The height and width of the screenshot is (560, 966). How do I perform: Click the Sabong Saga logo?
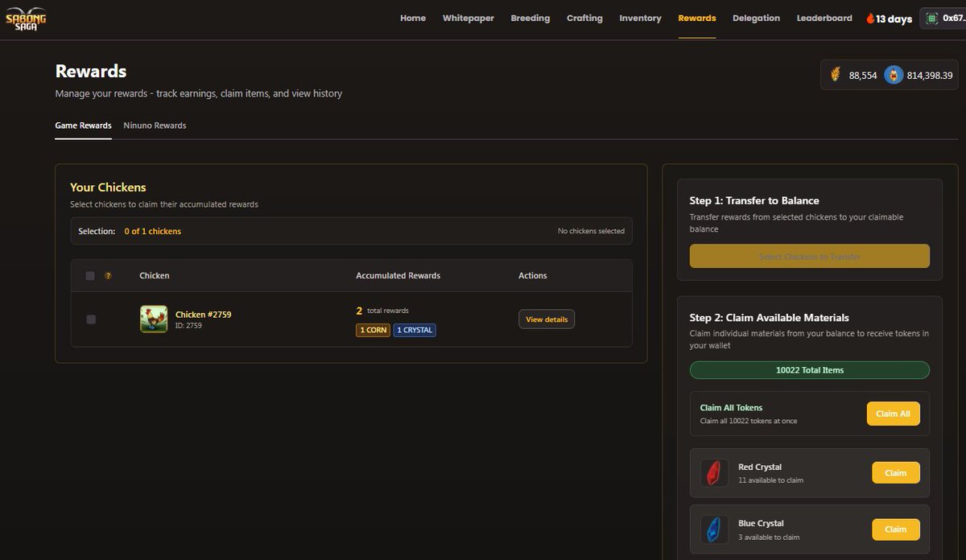[x=27, y=18]
